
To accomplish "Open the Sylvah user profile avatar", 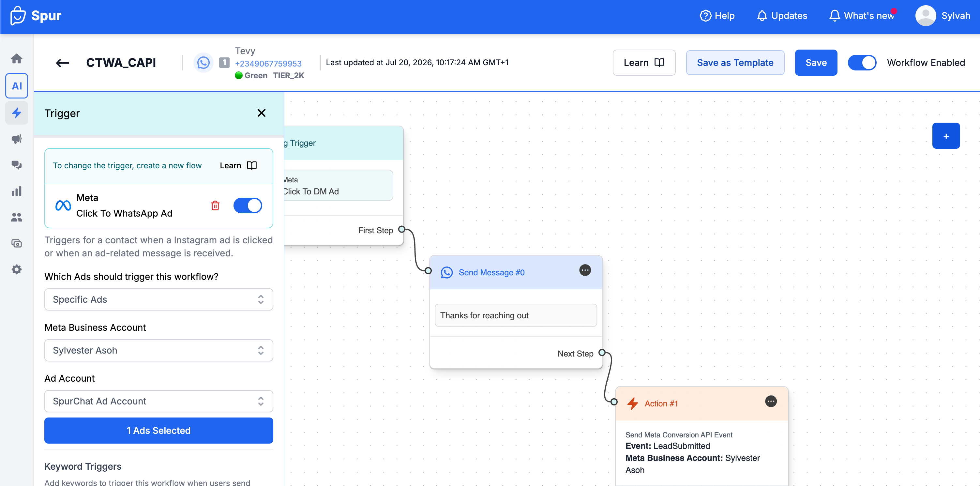I will click(925, 16).
